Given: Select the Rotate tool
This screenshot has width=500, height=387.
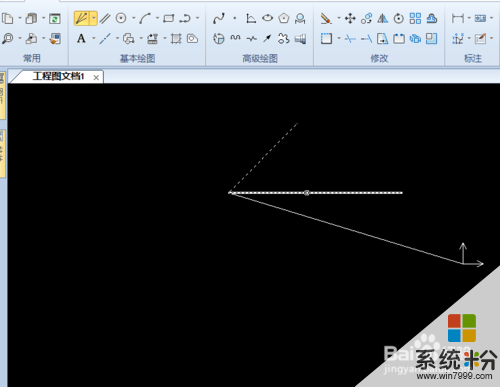Looking at the screenshot, I should click(399, 18).
